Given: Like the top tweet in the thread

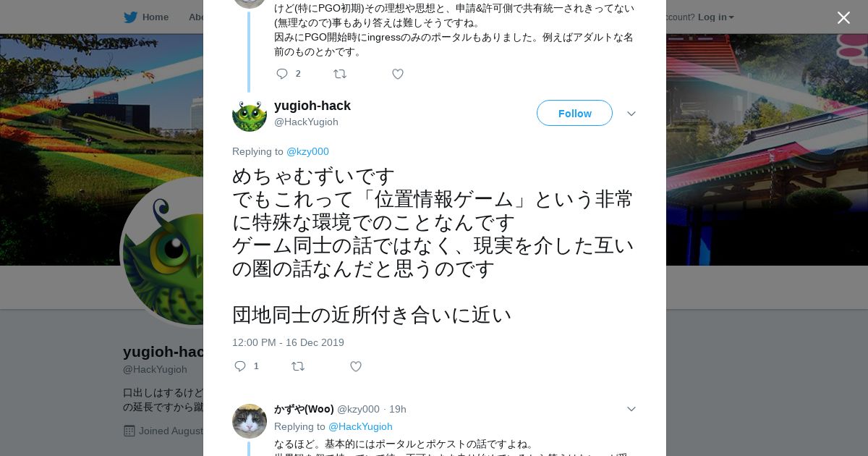Looking at the screenshot, I should [x=398, y=74].
